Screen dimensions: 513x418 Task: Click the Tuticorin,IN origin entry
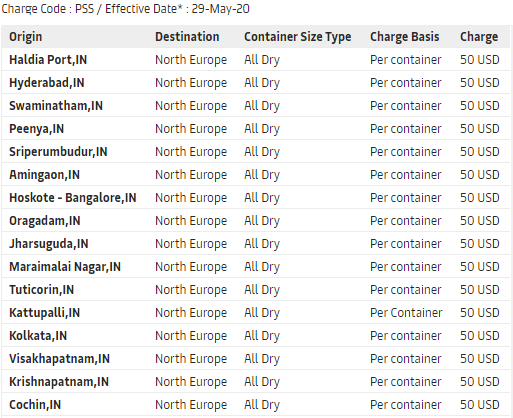pyautogui.click(x=41, y=290)
